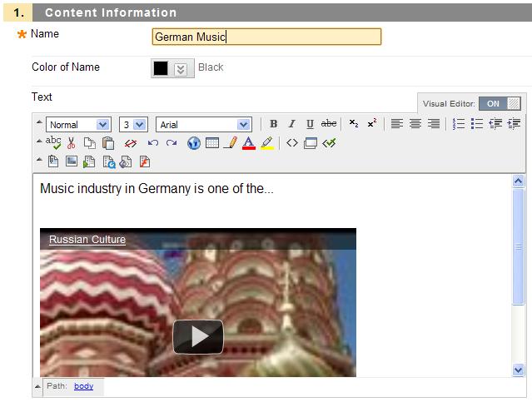
Task: Click the underline button
Action: point(310,124)
